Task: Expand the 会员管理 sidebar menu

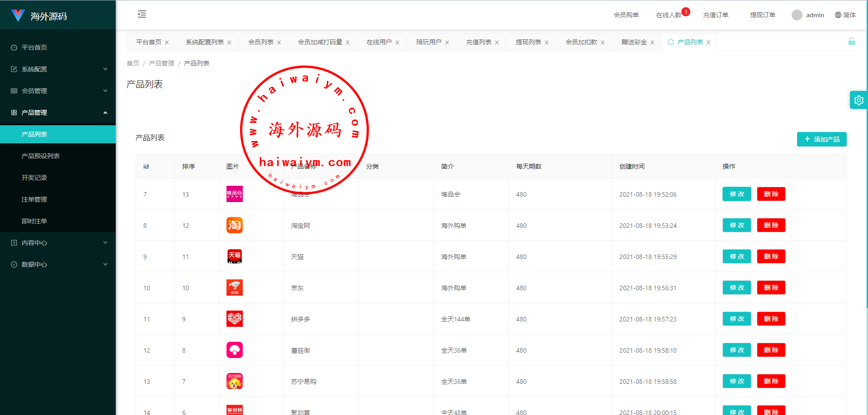Action: pos(58,91)
